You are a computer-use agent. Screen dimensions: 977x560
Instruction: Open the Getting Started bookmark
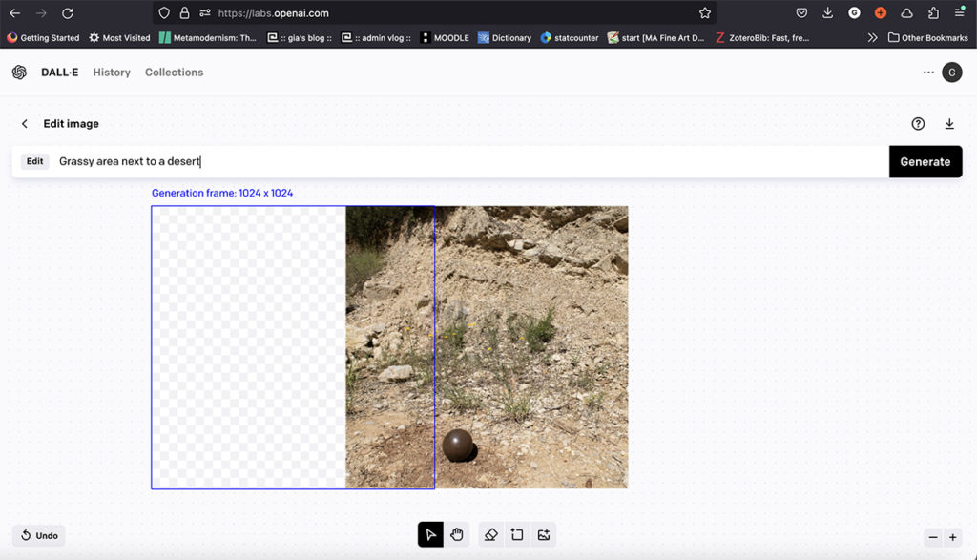click(x=43, y=38)
